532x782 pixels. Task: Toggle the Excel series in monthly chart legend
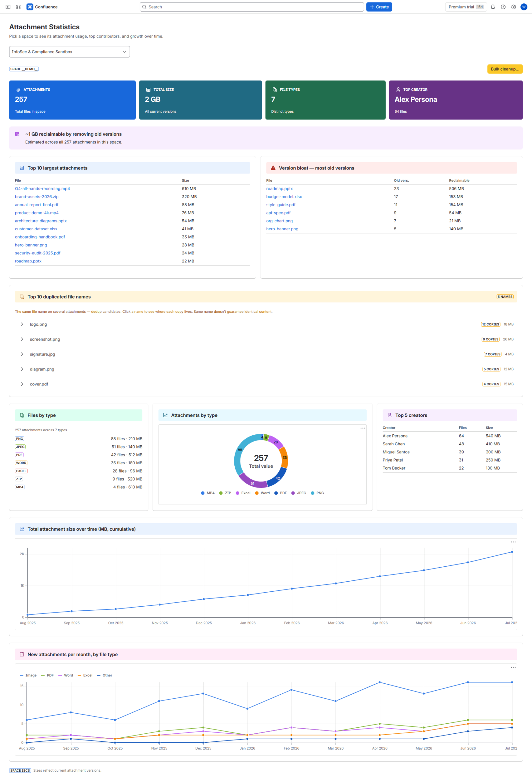(x=85, y=675)
